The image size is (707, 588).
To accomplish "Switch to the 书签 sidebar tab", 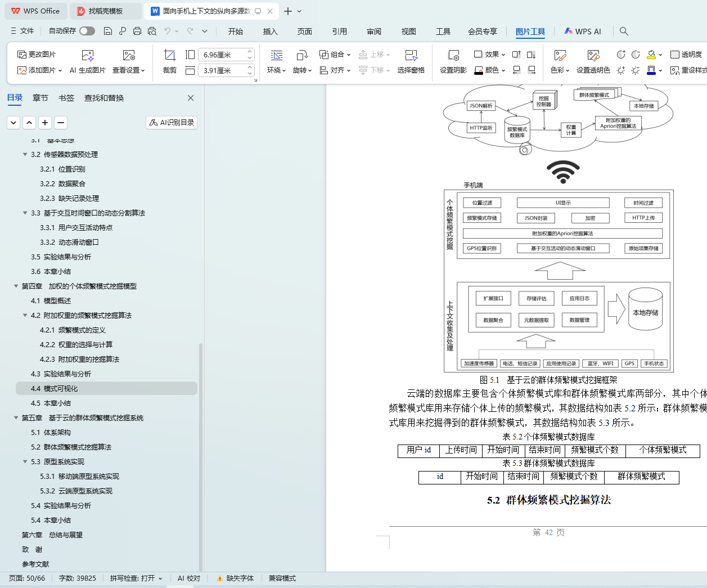I will (66, 98).
